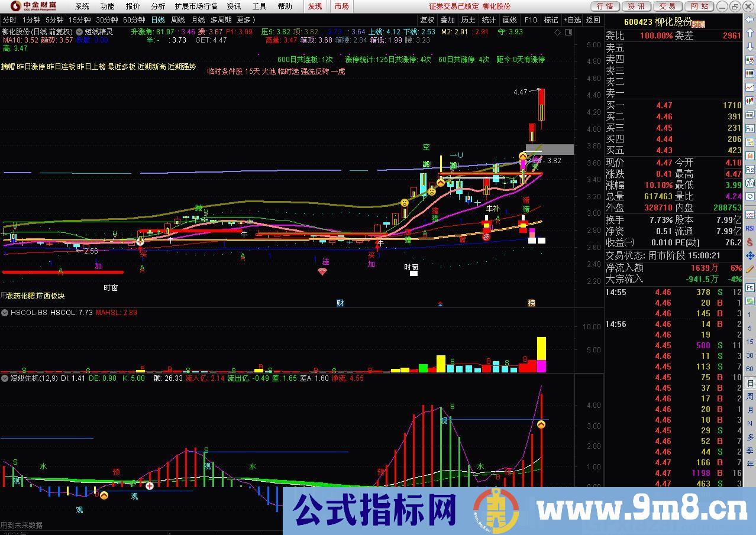Select the 30-minute period in right sidebar
The height and width of the screenshot is (535, 756).
click(749, 355)
